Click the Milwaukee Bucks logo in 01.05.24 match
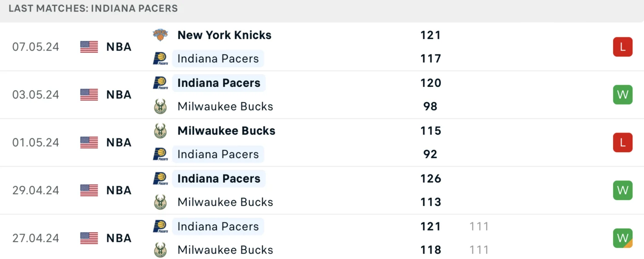The image size is (644, 259). [160, 131]
